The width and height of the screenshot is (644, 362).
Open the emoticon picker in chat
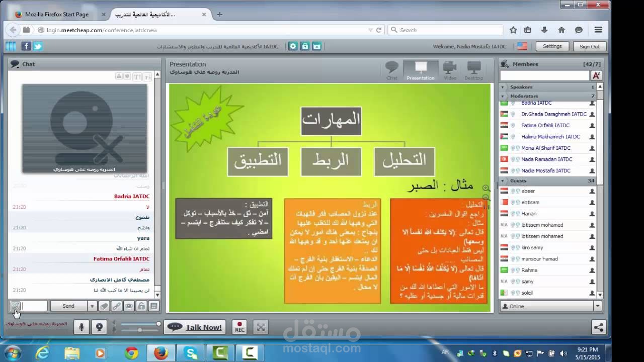coord(15,306)
